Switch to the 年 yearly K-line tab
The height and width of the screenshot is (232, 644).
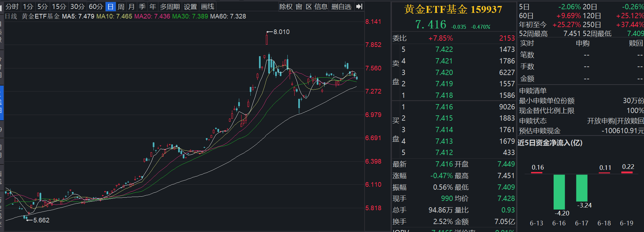coord(153,7)
